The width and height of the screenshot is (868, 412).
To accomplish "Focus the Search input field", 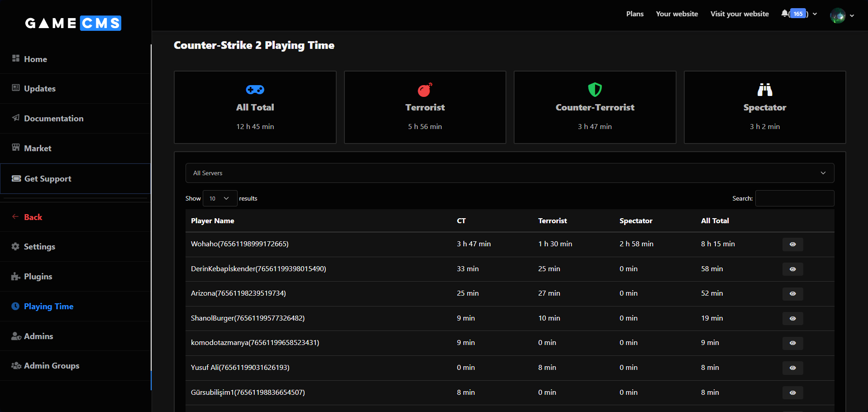I will click(x=795, y=198).
